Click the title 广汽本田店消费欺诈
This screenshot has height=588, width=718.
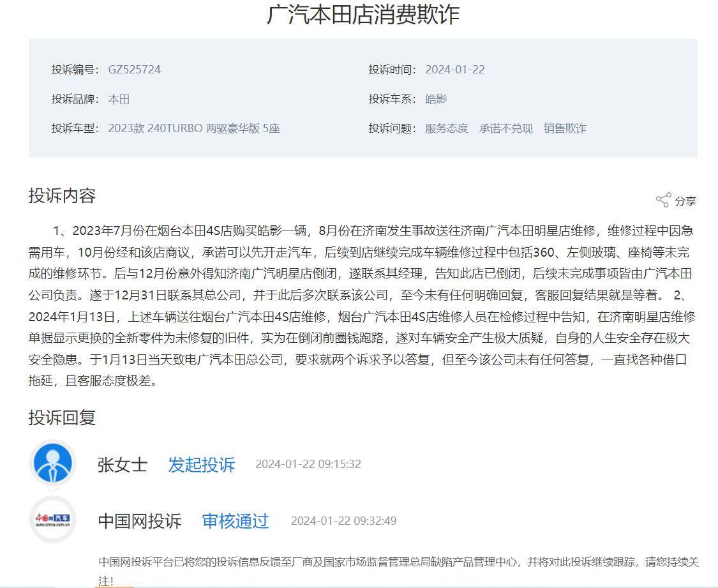[363, 15]
